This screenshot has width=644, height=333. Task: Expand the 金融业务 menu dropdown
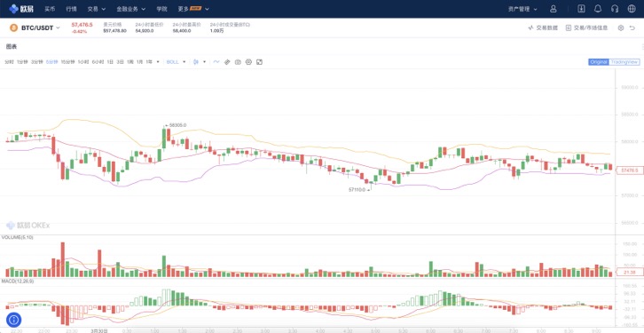coord(131,9)
